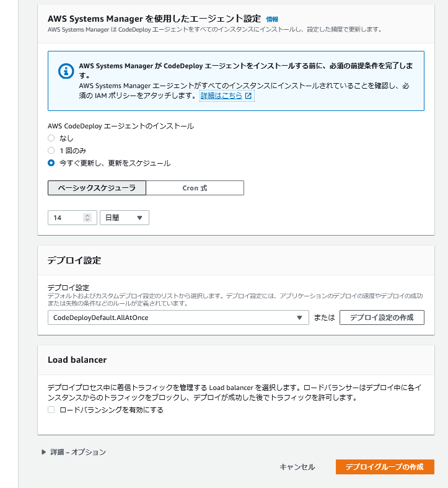Switch to the ベーシックスケジューラ tab
This screenshot has height=488, width=448.
click(97, 188)
